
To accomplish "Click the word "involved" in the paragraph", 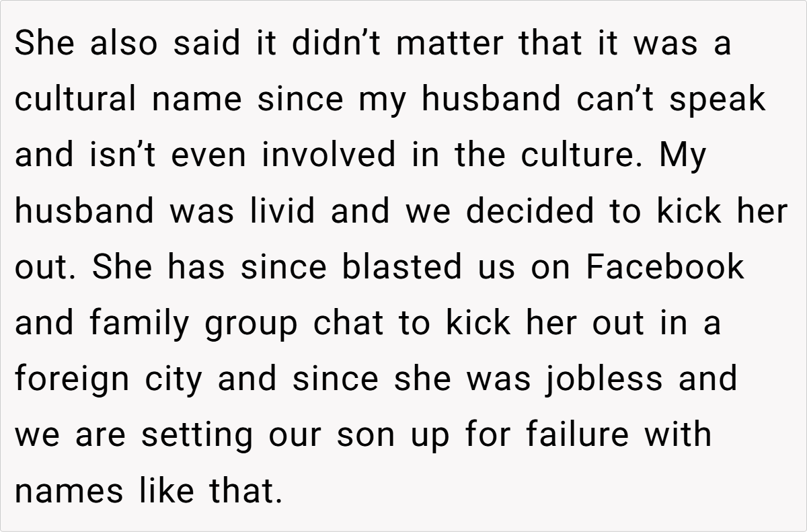I will (330, 155).
